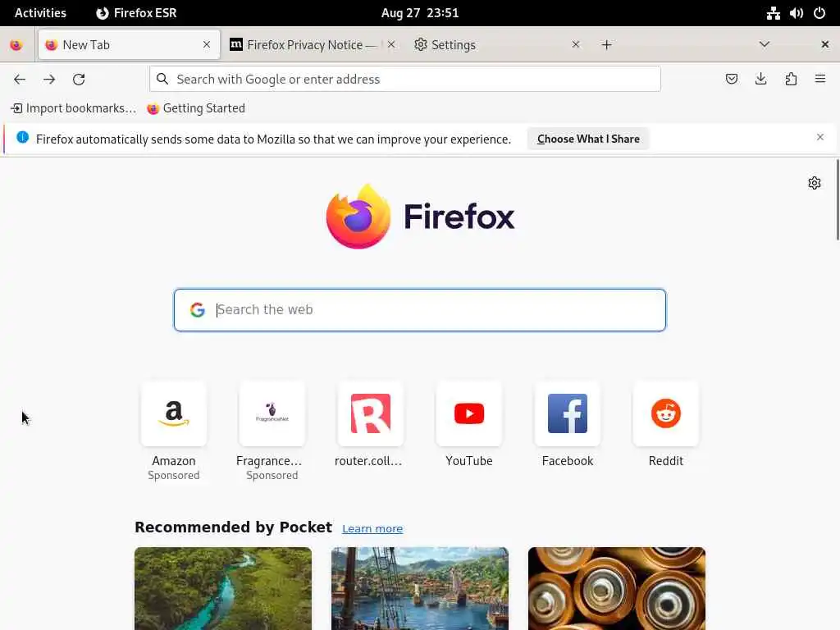
Task: Click the vertical page scrollbar
Action: pos(838,199)
